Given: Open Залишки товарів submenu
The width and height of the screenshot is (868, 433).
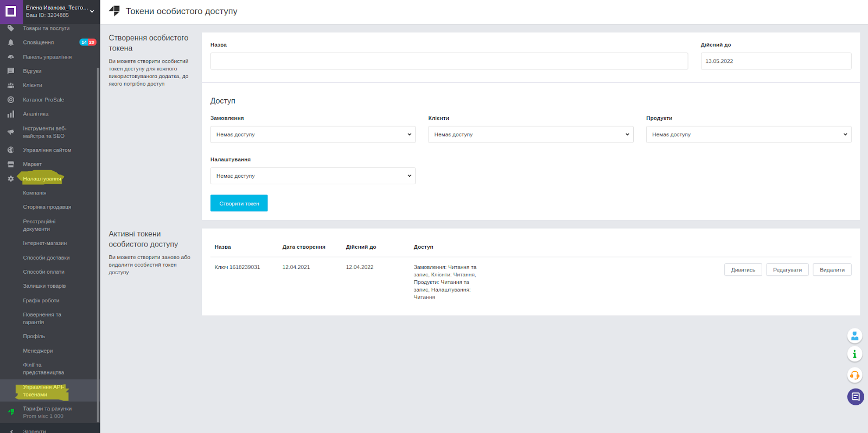Looking at the screenshot, I should (44, 286).
